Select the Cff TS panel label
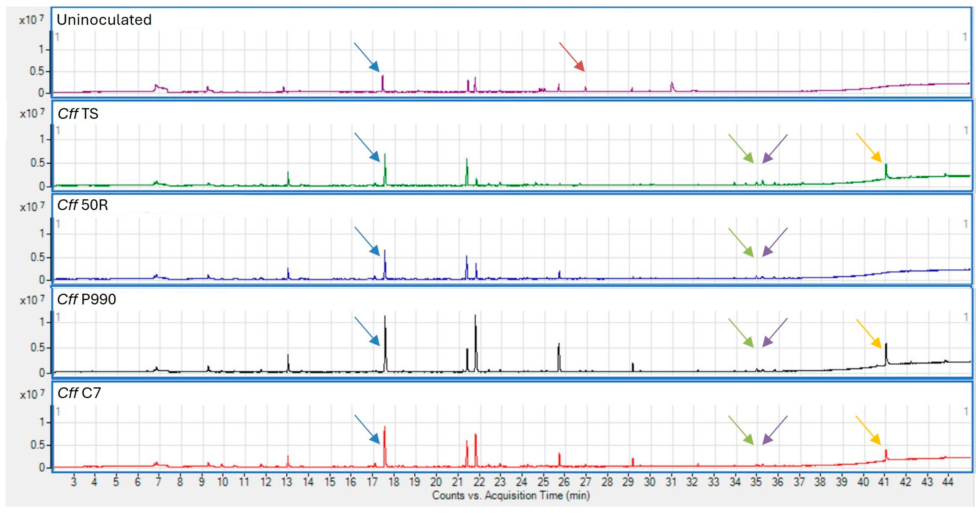980x513 pixels. (x=78, y=114)
